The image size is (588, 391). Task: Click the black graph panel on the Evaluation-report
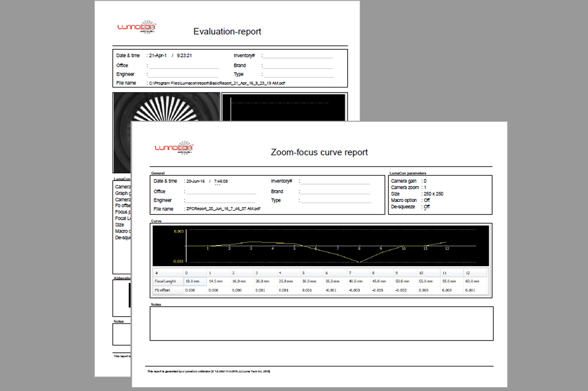pos(284,107)
